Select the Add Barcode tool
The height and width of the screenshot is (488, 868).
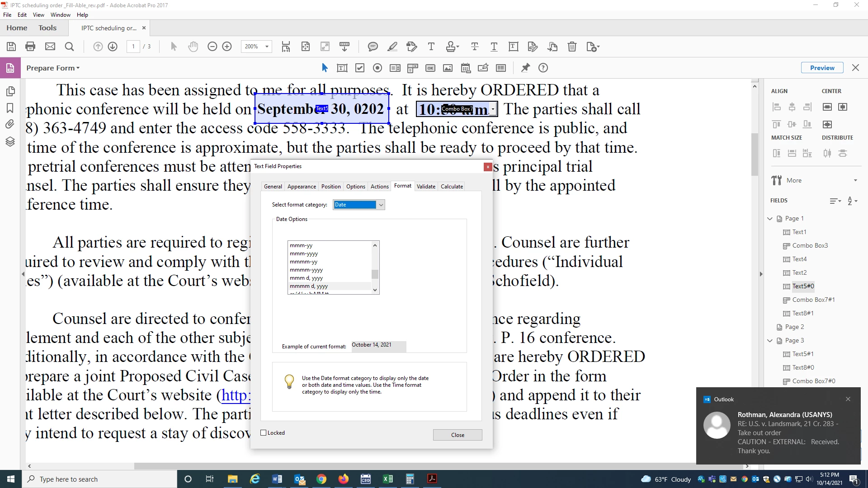(x=501, y=68)
